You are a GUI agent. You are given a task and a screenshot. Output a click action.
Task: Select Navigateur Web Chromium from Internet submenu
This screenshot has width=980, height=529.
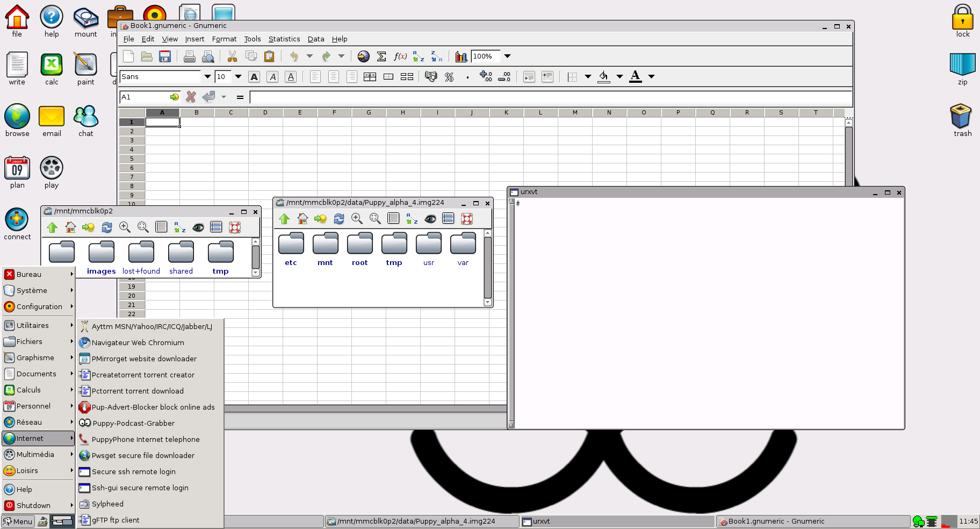tap(138, 342)
